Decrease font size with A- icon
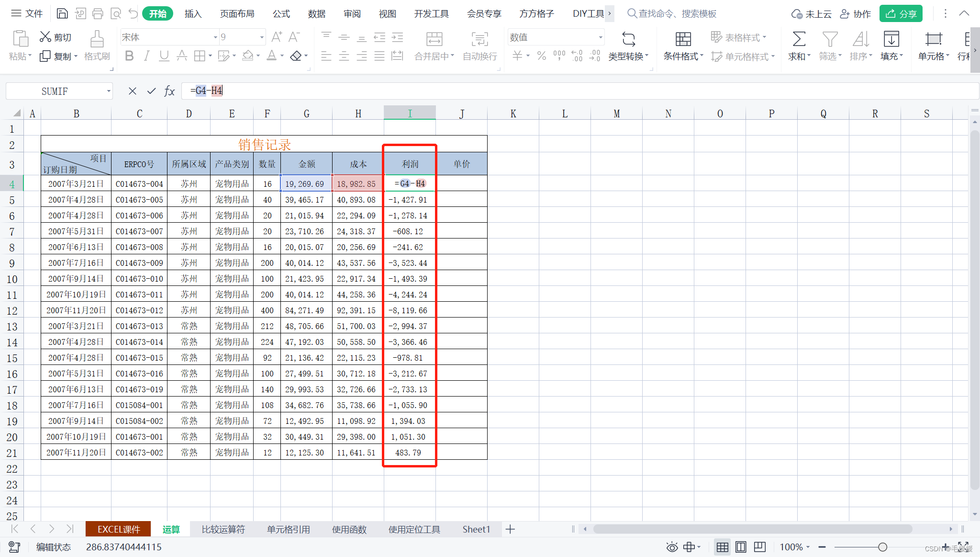980x557 pixels. pyautogui.click(x=294, y=37)
